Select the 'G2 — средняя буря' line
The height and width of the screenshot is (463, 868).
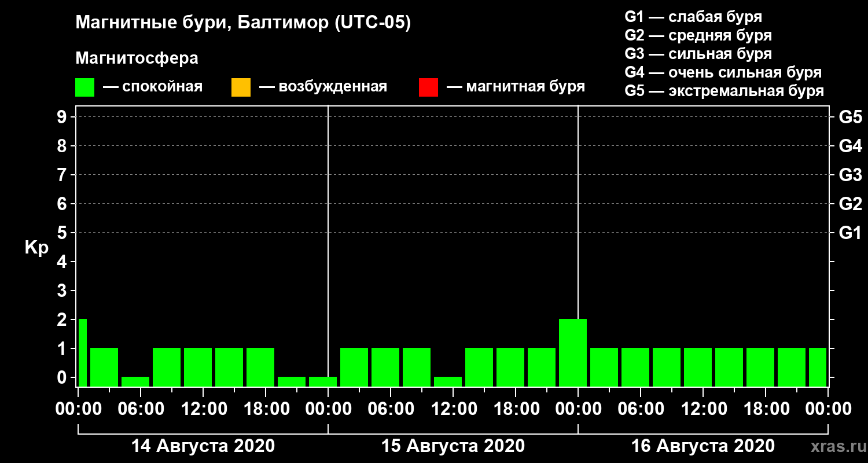698,35
